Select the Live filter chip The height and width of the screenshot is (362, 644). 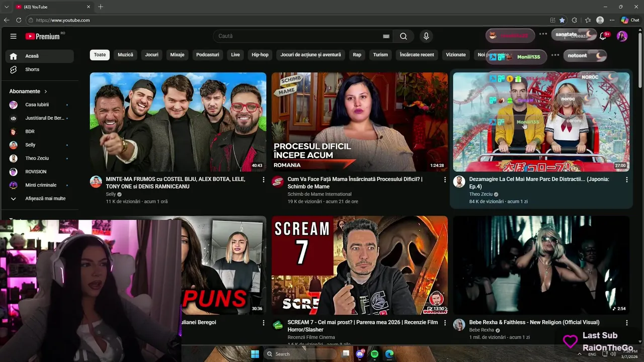click(x=235, y=55)
